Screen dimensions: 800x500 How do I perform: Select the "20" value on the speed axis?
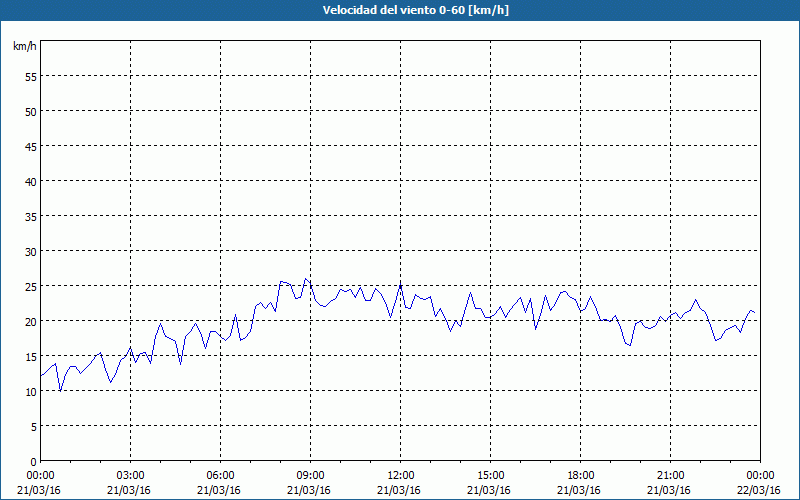(31, 323)
